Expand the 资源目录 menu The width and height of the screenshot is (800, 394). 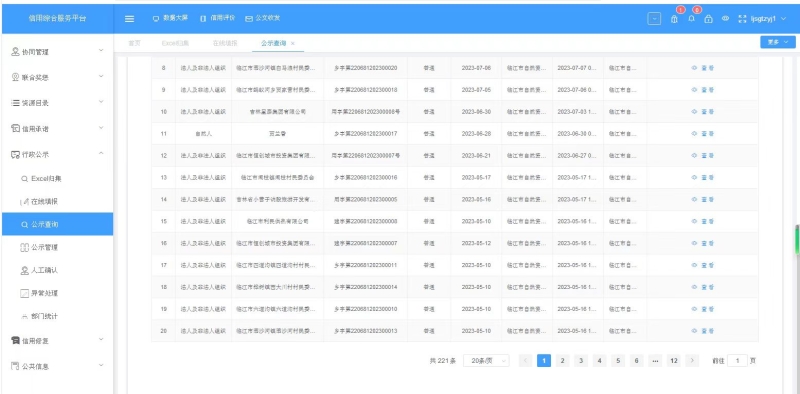coord(58,103)
